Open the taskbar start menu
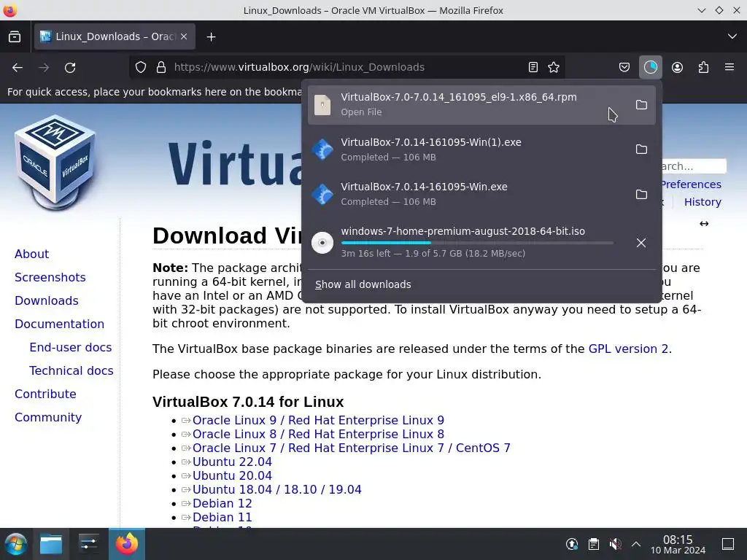This screenshot has height=560, width=747. pos(16,544)
